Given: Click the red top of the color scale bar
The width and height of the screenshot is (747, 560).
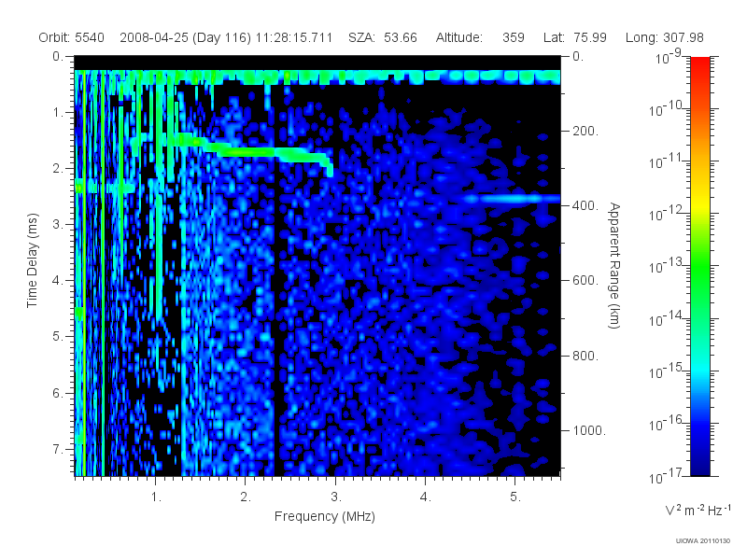Looking at the screenshot, I should [x=700, y=66].
